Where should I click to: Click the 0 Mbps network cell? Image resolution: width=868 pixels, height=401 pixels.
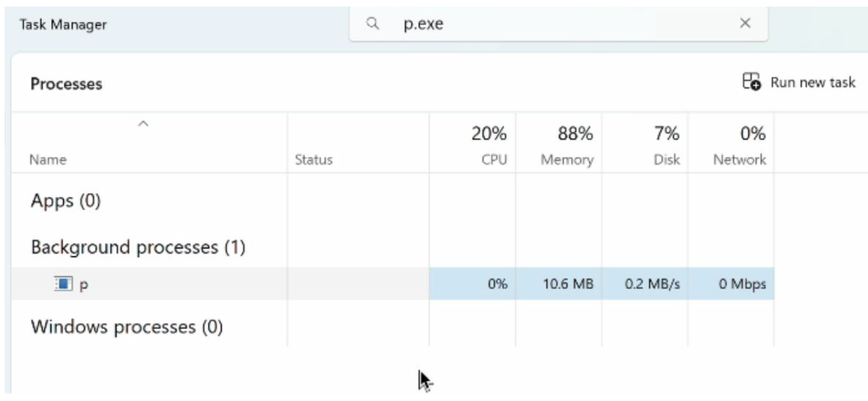tap(741, 285)
